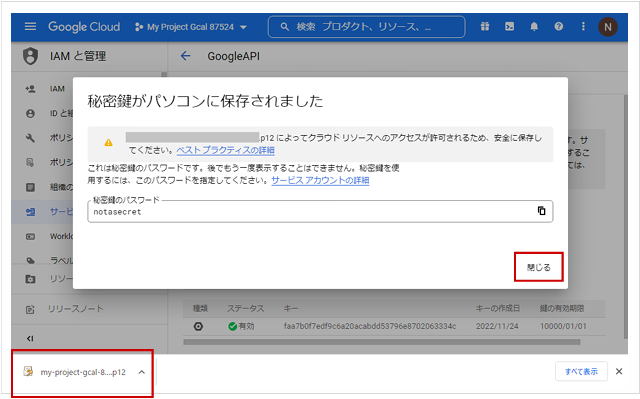This screenshot has height=399, width=640.
Task: Click the ベストプラクティスの詳細 link
Action: (225, 151)
